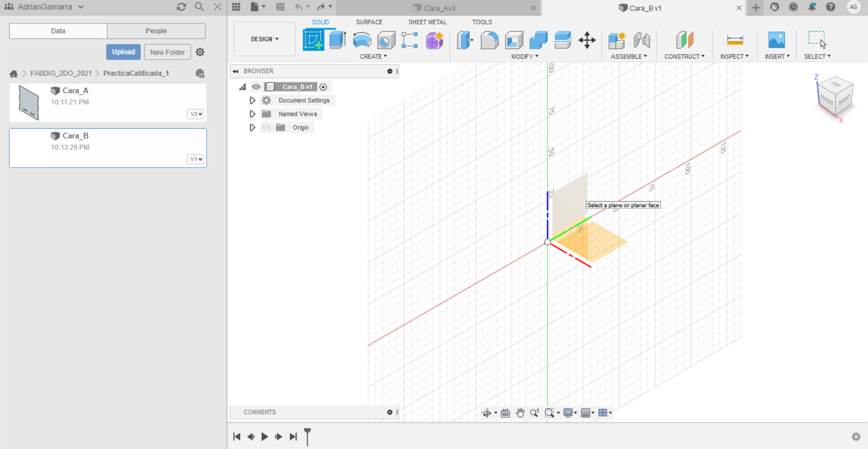Select the Revolve tool icon
The width and height of the screenshot is (868, 449).
[362, 40]
